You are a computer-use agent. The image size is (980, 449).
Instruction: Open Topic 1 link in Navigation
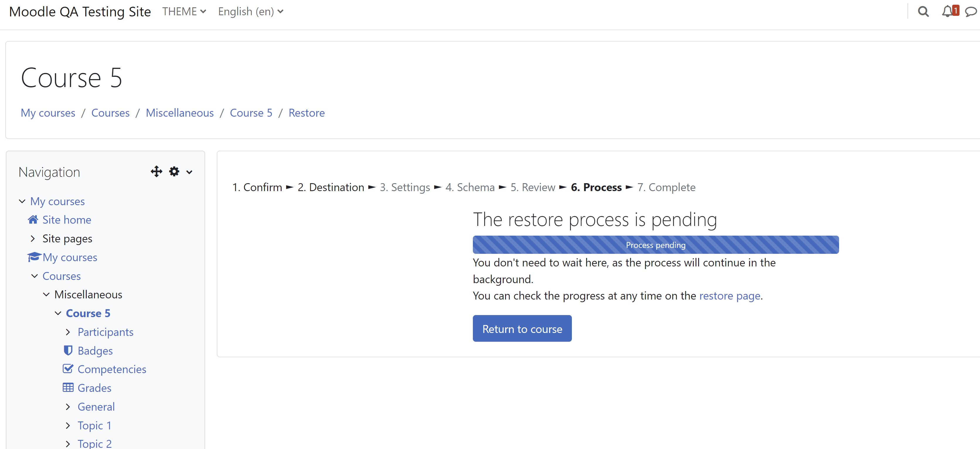pyautogui.click(x=94, y=425)
